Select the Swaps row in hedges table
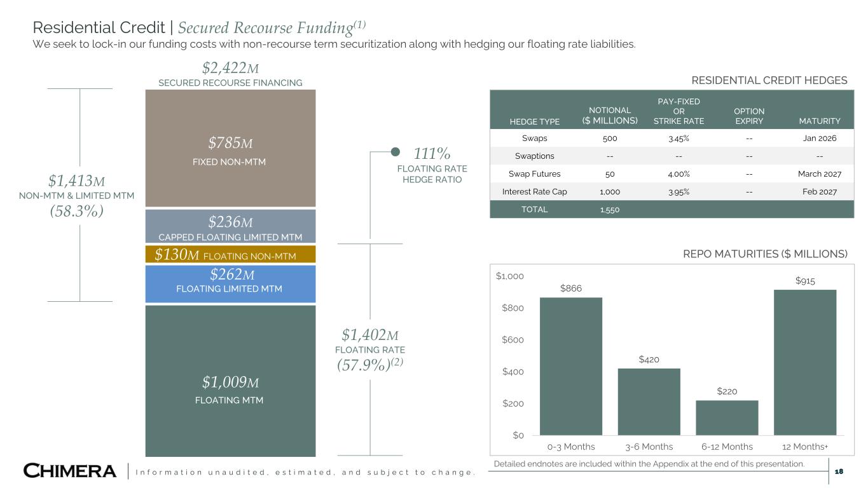Image resolution: width=868 pixels, height=488 pixels. click(672, 138)
